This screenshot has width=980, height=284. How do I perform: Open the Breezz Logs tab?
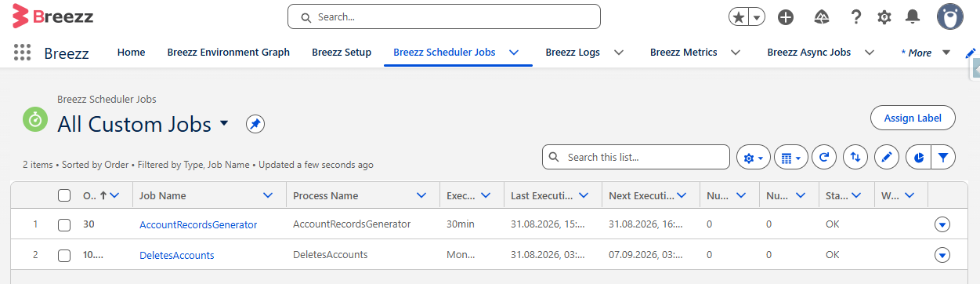click(573, 53)
